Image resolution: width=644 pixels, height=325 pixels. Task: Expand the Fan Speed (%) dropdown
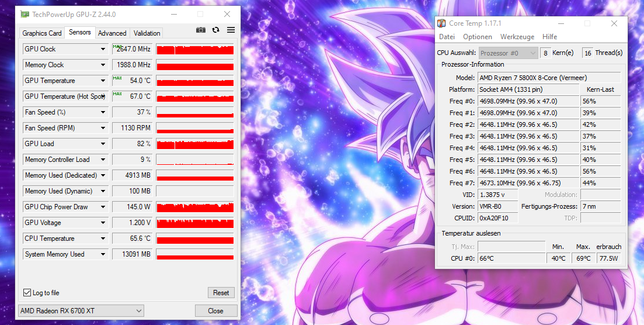[103, 112]
